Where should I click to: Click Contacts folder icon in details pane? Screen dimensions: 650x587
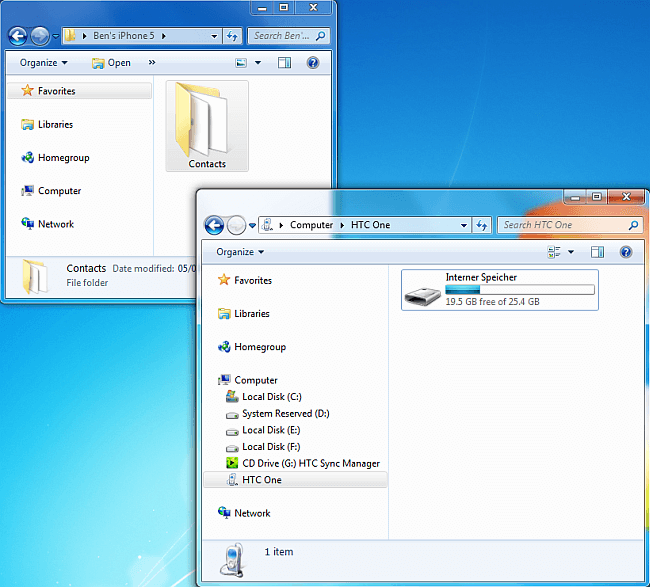[x=35, y=276]
